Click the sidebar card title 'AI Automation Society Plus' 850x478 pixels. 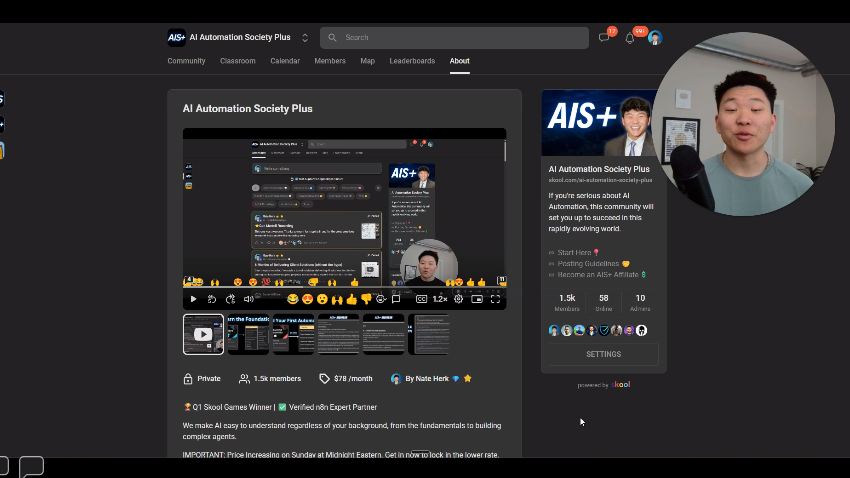coord(599,169)
